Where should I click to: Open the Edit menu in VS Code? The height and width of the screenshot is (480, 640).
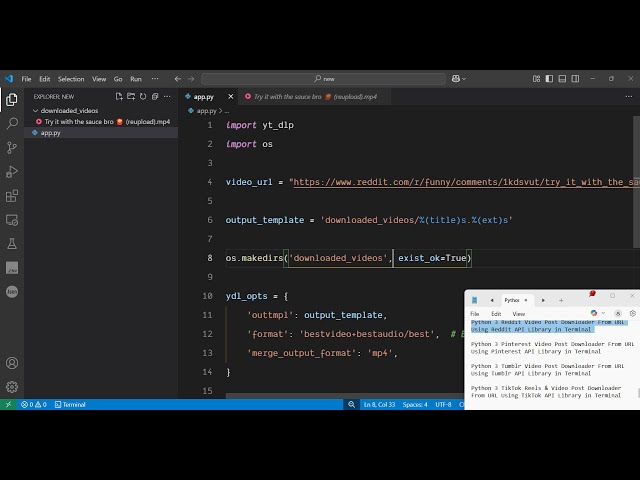coord(44,79)
